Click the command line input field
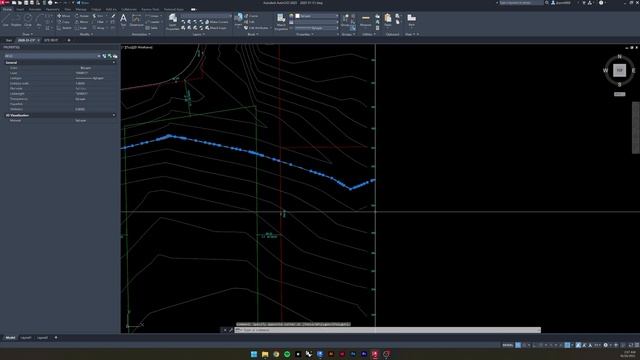Viewport: 640px width, 360px height. [x=388, y=330]
